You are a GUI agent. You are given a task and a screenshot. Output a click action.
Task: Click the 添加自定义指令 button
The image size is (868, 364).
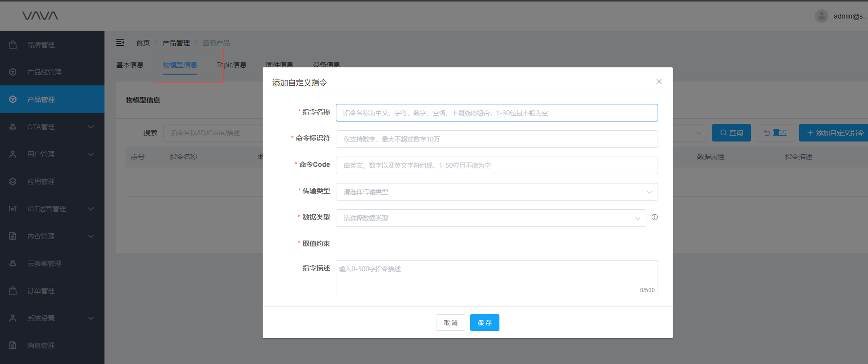834,133
